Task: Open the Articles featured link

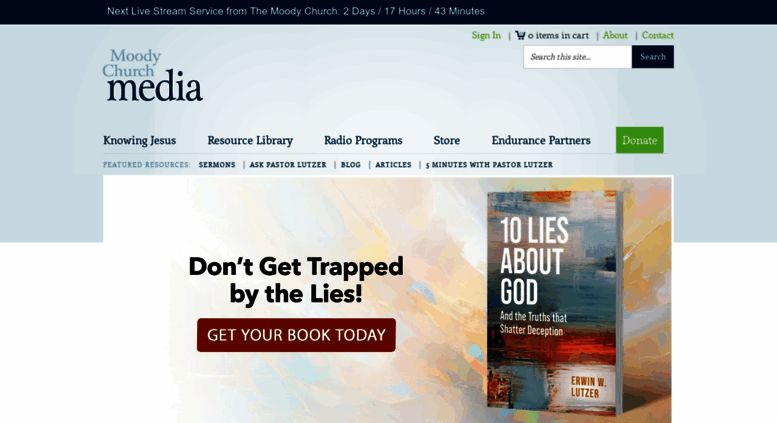Action: pos(393,164)
